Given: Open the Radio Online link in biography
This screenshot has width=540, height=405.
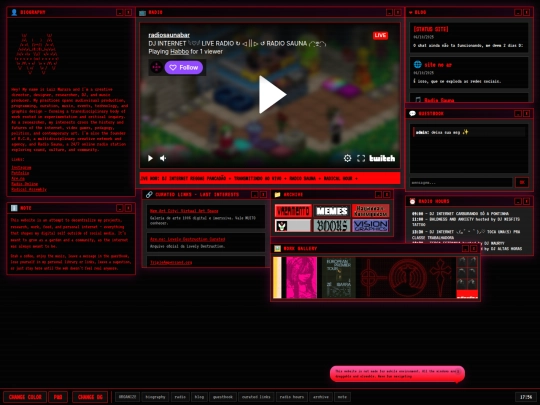Looking at the screenshot, I should (x=24, y=184).
